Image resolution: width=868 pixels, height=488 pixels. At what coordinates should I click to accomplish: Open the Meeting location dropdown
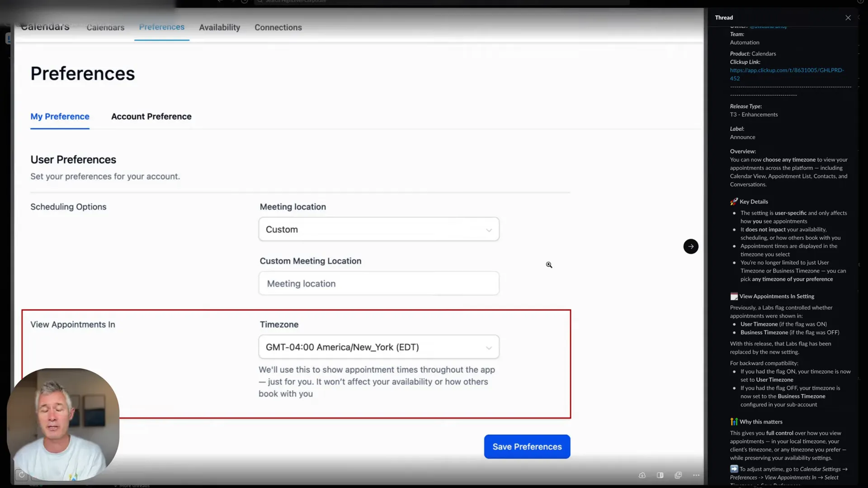pos(379,229)
